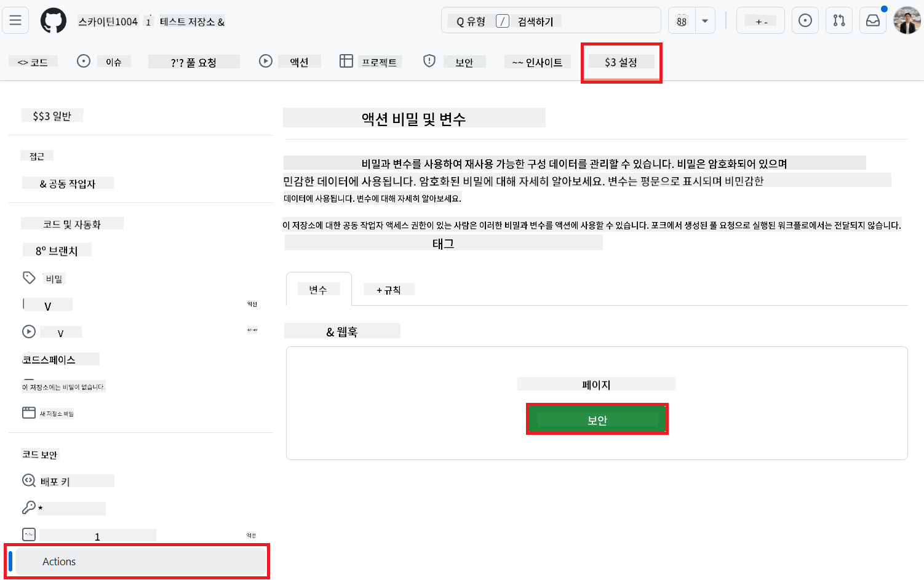Viewport: 924px width, 580px height.
Task: Switch to the 이슈 tab
Action: pyautogui.click(x=114, y=62)
